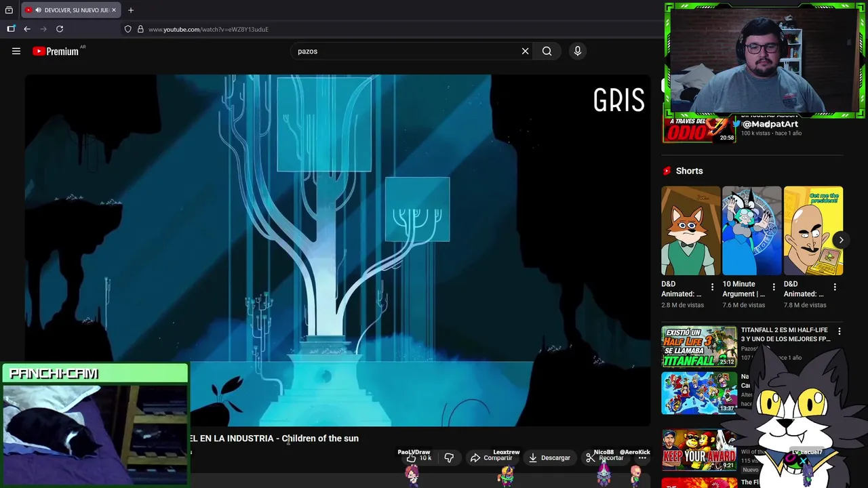The image size is (868, 488).
Task: Open options for 10 Minute Argument short
Action: point(774,287)
